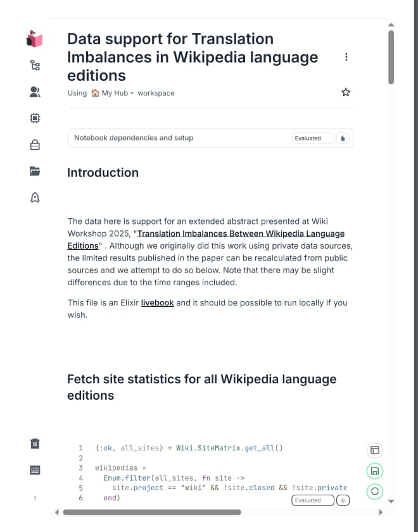Image resolution: width=418 pixels, height=532 pixels.
Task: Click the vertical scrollbar thumb
Action: point(391,57)
